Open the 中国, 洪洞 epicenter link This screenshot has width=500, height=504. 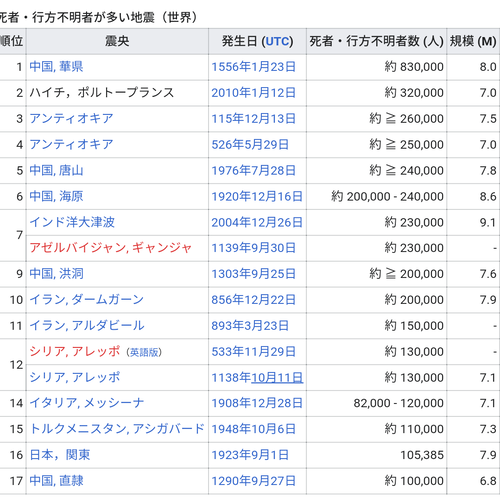pos(56,274)
